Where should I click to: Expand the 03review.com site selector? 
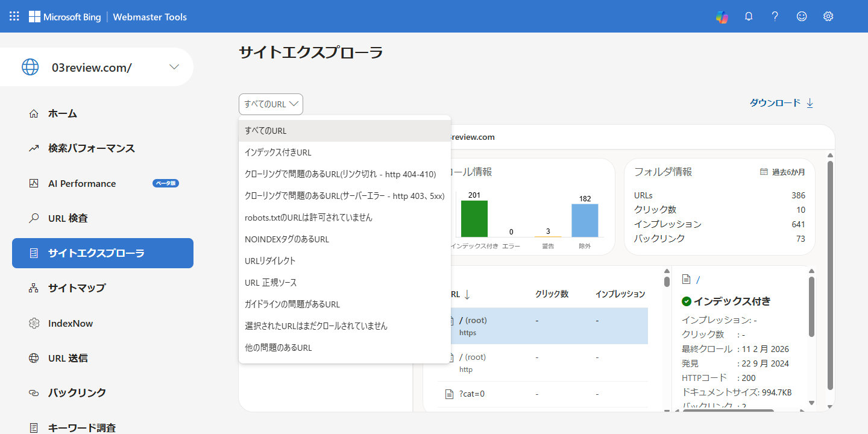[174, 67]
